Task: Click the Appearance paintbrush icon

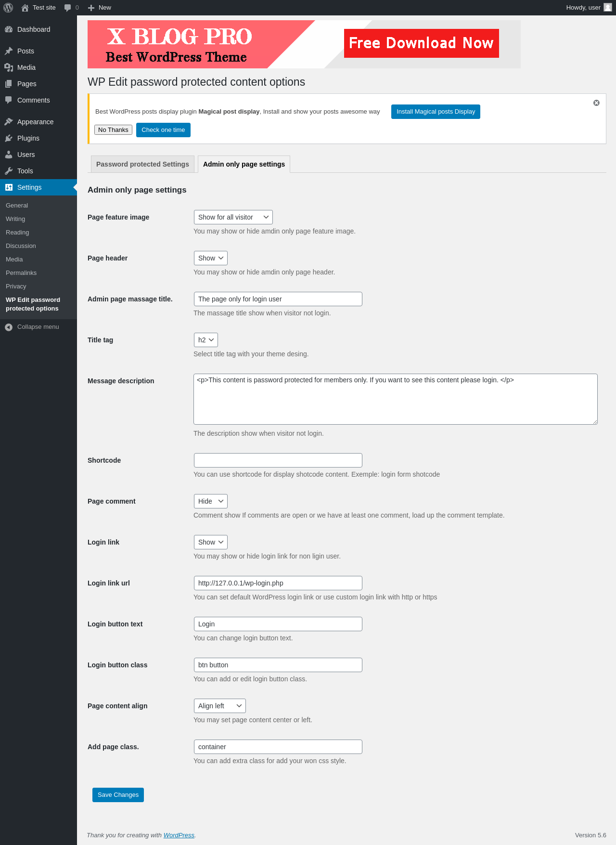Action: tap(9, 122)
